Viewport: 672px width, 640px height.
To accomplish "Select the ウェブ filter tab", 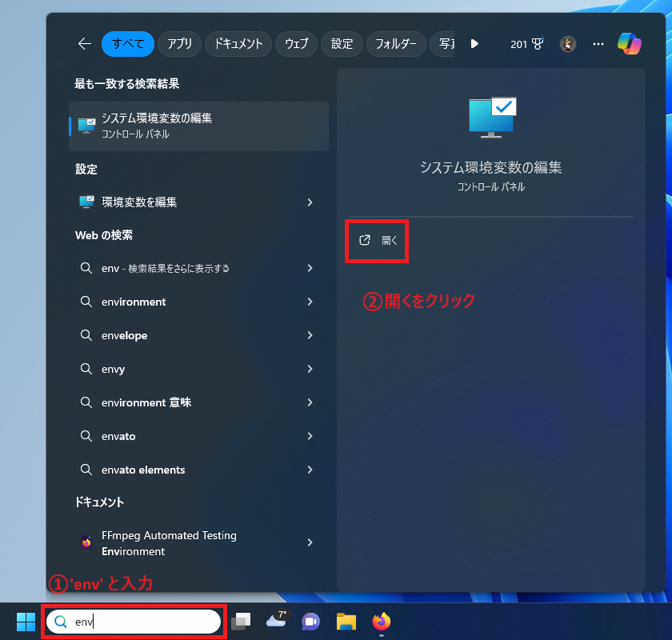I will (296, 44).
